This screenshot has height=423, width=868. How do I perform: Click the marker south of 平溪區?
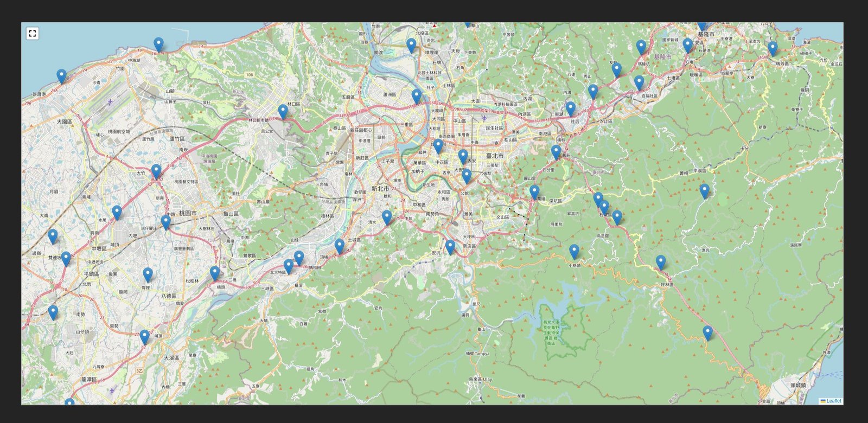coord(704,192)
